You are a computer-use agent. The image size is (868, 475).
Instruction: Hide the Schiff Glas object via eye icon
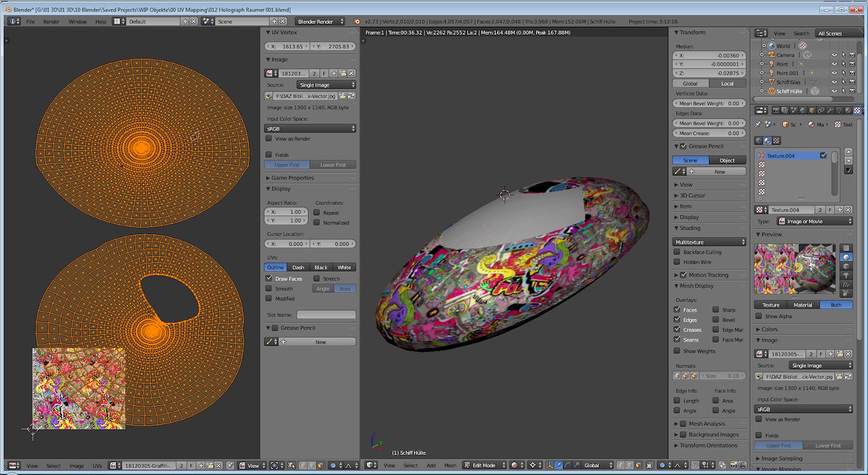(x=834, y=82)
